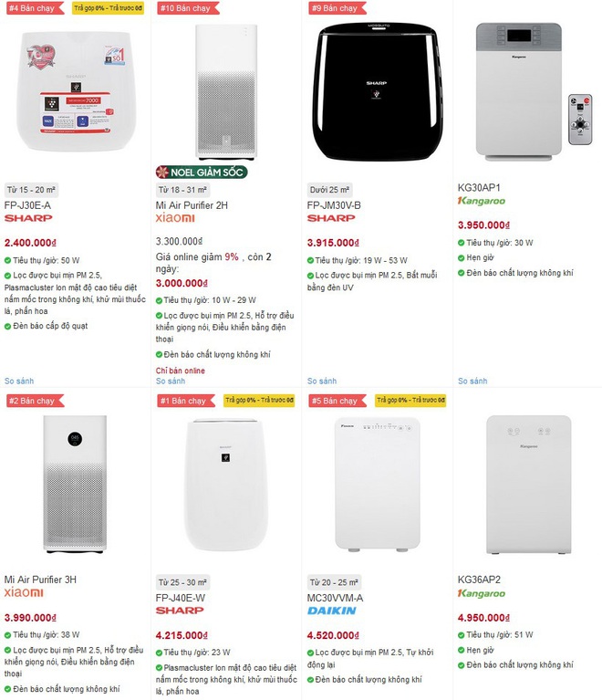The height and width of the screenshot is (700, 602).
Task: Click the NOEL GIẢM SỐC promotion badge
Action: [202, 172]
